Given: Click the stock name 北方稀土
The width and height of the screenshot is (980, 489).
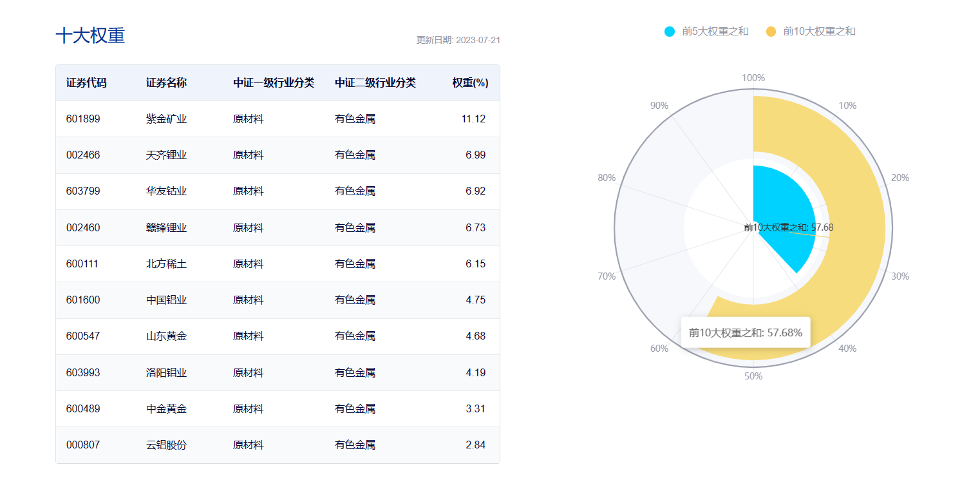Looking at the screenshot, I should [166, 264].
